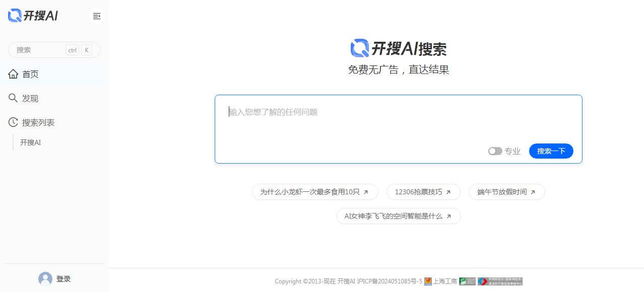Click the 网信办 report center badge
The width and height of the screenshot is (644, 292).
[500, 281]
